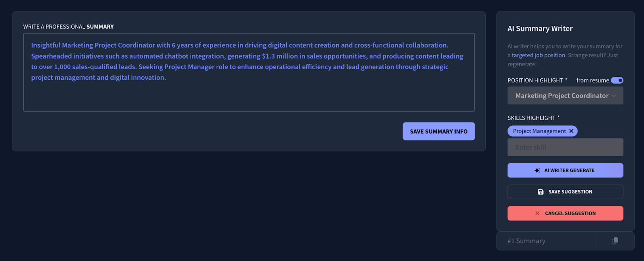Click the Save Summary Info button
The height and width of the screenshot is (261, 644).
(x=439, y=131)
